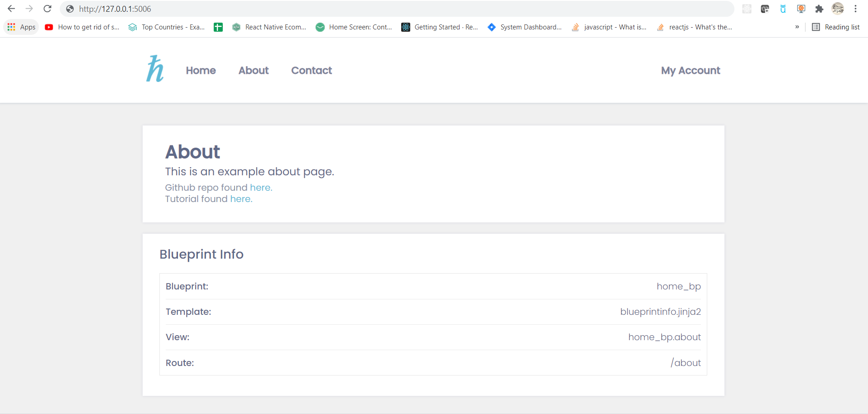Screen dimensions: 868x414
Task: Click the browser back arrow
Action: tap(11, 9)
